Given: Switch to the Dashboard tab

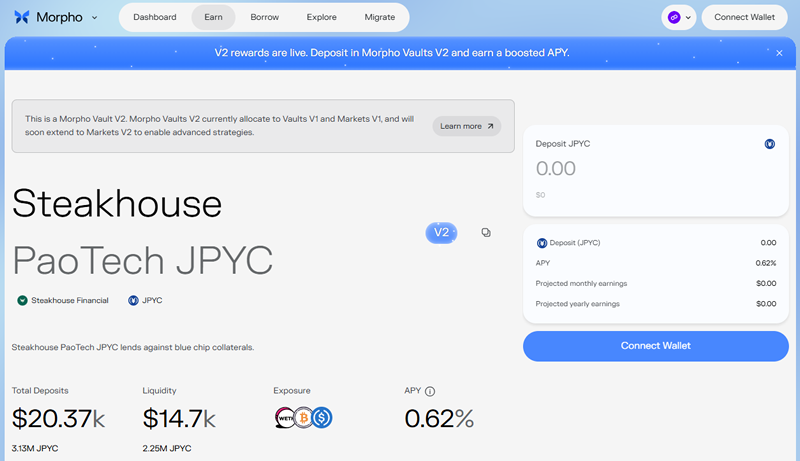Looking at the screenshot, I should click(154, 17).
